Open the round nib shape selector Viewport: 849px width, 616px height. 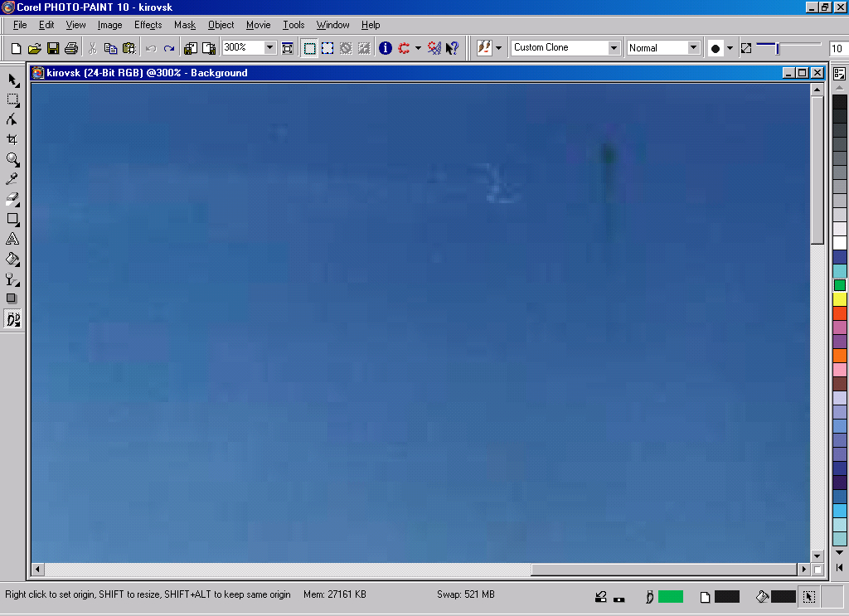point(716,48)
